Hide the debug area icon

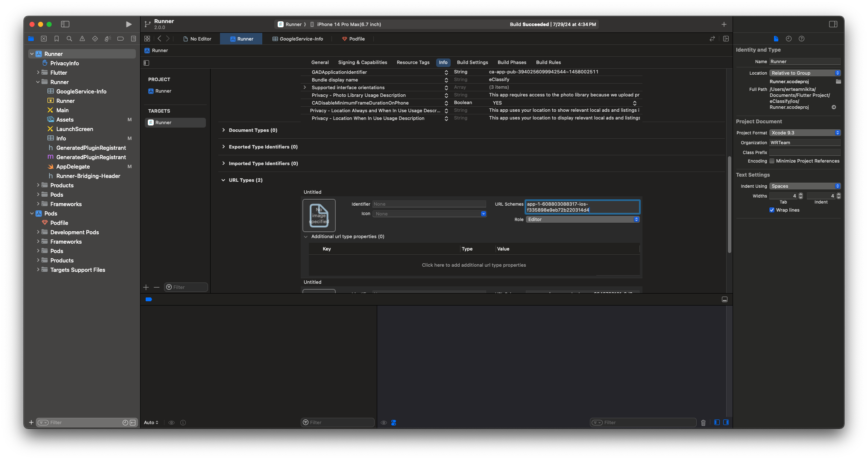(x=724, y=300)
